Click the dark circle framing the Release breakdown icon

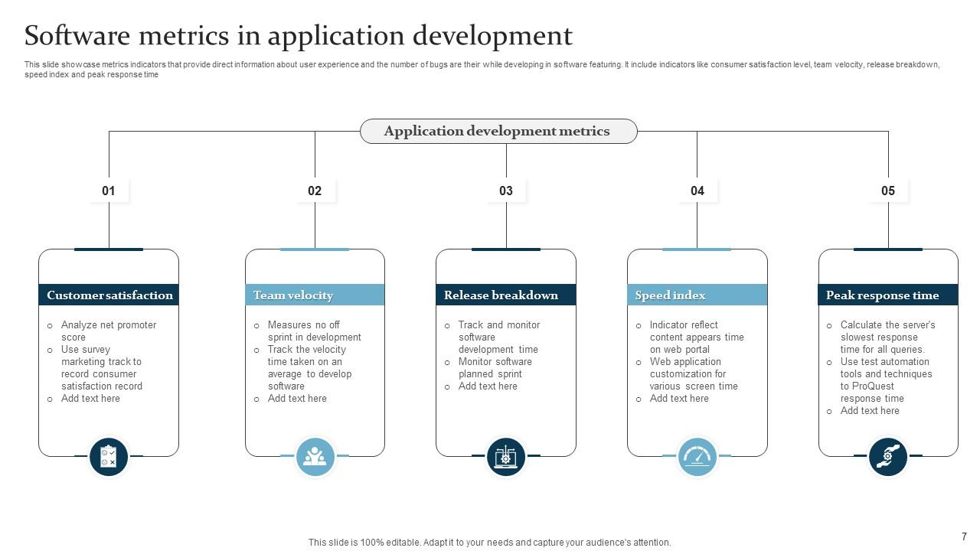pyautogui.click(x=505, y=457)
